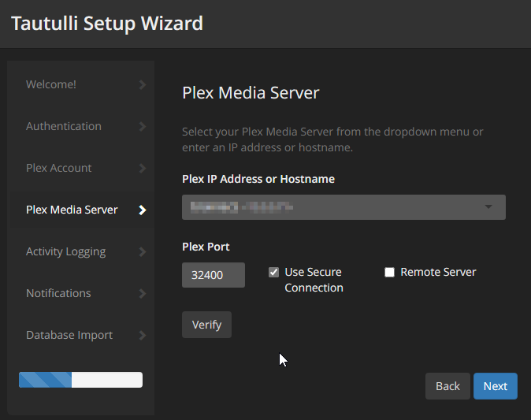Click the Plex Port label
Screen dimensions: 531x420
coord(206,247)
